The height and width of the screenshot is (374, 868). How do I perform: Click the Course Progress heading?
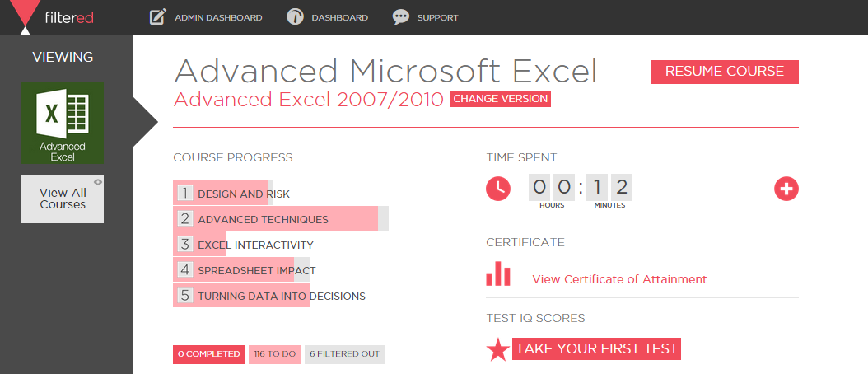(233, 157)
